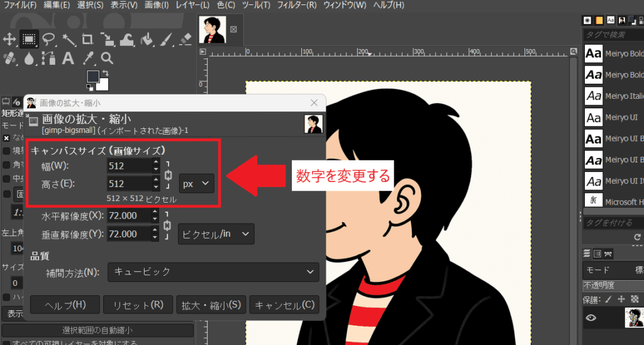644x345 pixels.
Task: Select the Rectangle Select tool
Action: click(x=29, y=40)
